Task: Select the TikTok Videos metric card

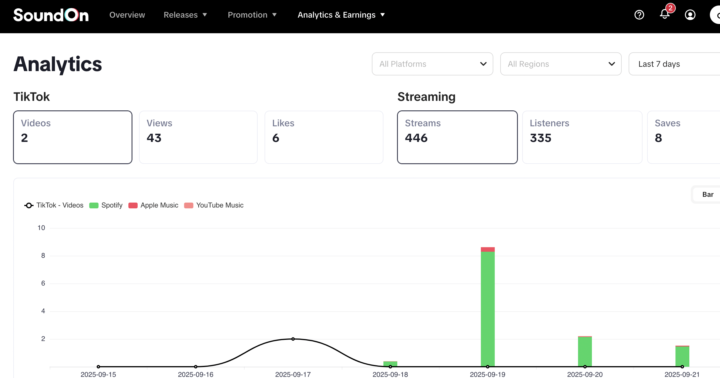Action: pos(73,137)
